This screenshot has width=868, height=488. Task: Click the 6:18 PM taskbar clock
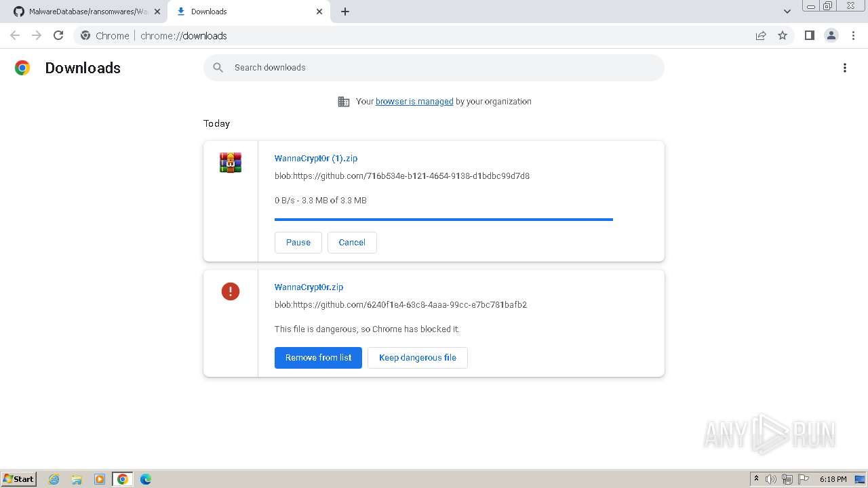(833, 479)
